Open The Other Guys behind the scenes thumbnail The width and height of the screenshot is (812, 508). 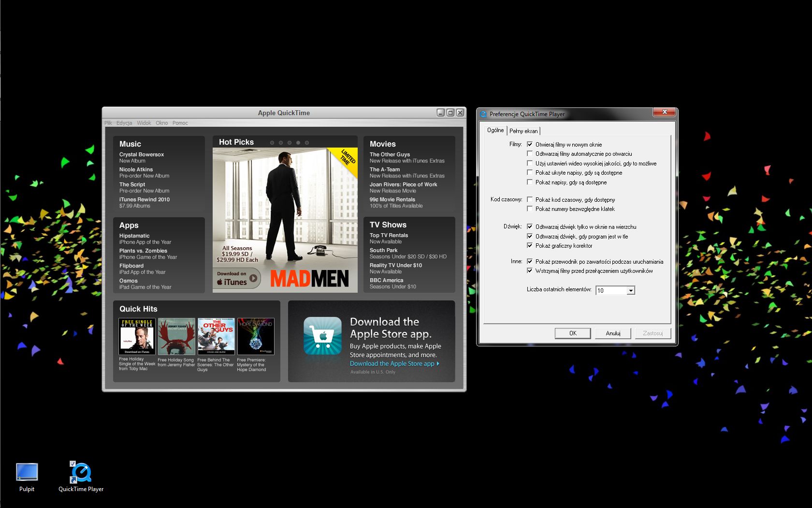(216, 336)
